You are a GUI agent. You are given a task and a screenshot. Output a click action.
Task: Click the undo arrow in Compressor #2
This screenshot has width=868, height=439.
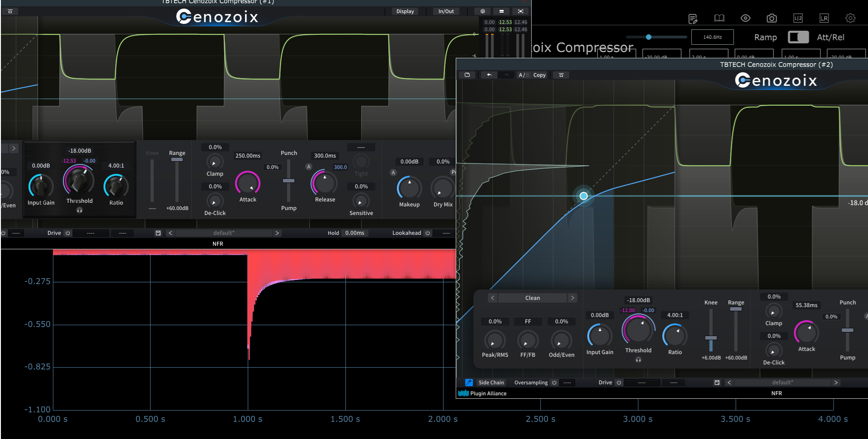click(489, 75)
